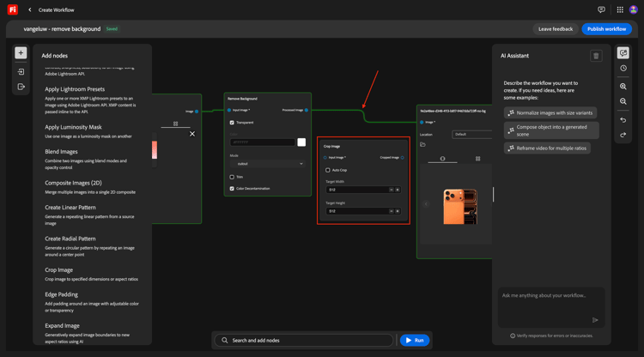Choose Compose object into a generated scene
This screenshot has width=644, height=357.
[551, 130]
